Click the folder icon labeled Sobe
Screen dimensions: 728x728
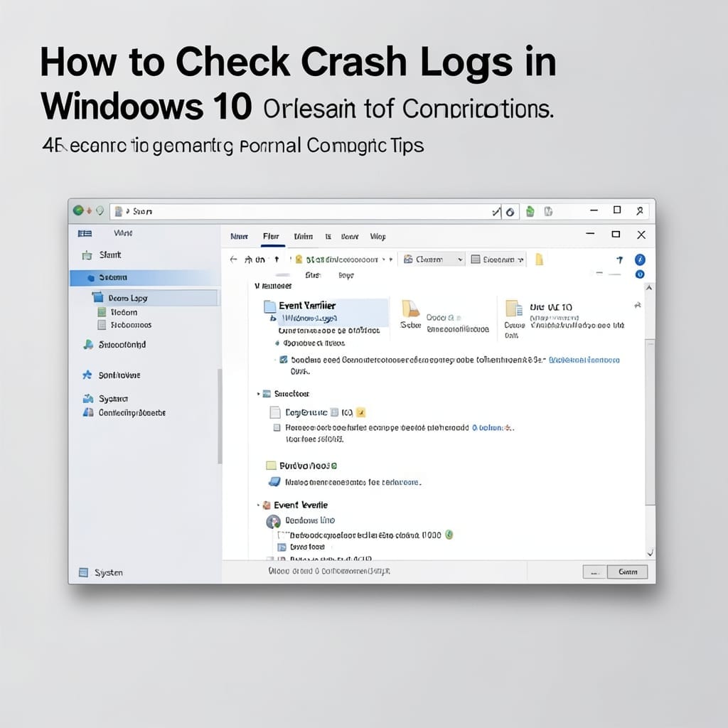tap(410, 309)
